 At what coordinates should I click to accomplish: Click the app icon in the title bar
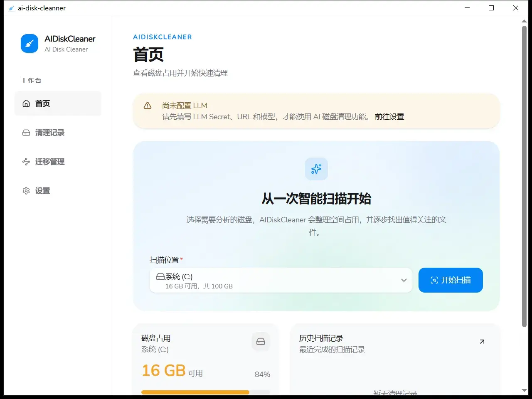point(11,8)
